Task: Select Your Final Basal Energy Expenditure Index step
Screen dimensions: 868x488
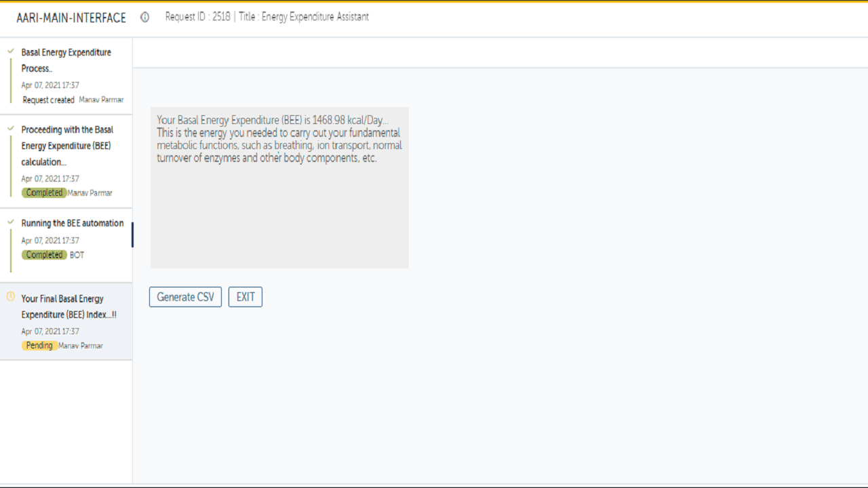Action: click(66, 321)
